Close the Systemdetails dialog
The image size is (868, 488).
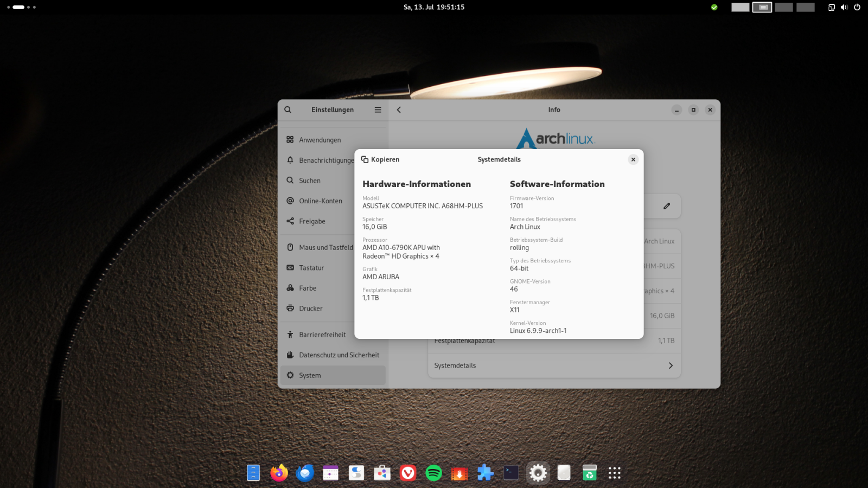pyautogui.click(x=633, y=159)
